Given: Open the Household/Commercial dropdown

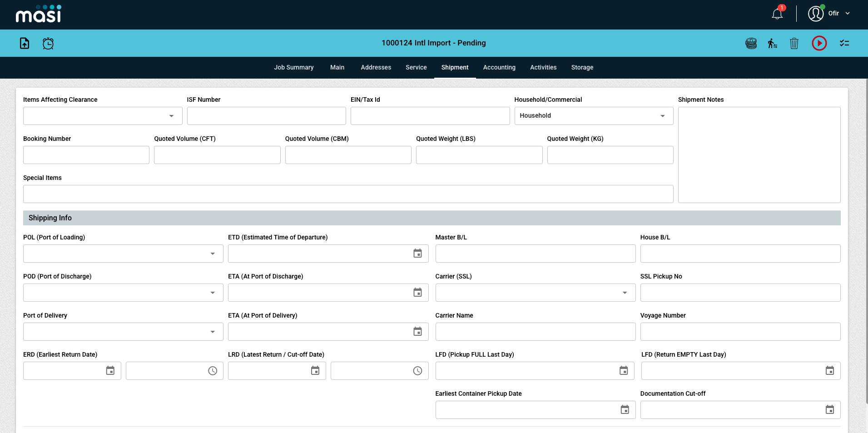Looking at the screenshot, I should [663, 115].
